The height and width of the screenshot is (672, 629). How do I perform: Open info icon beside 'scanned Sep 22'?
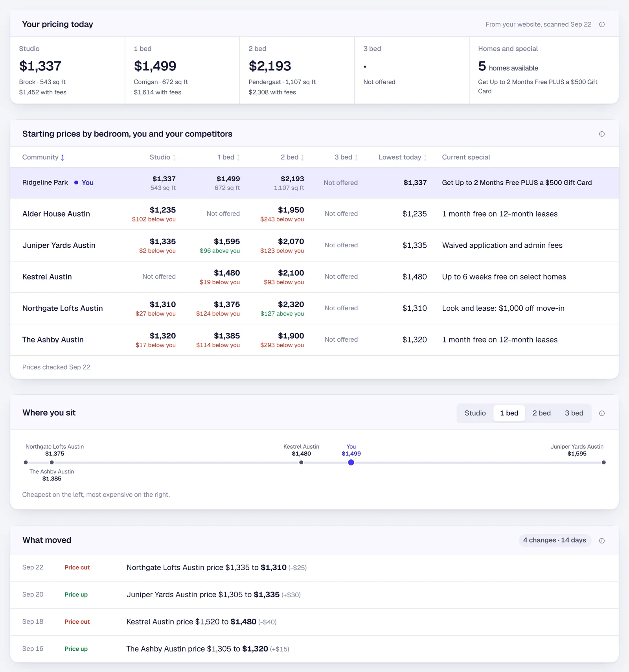click(x=601, y=24)
